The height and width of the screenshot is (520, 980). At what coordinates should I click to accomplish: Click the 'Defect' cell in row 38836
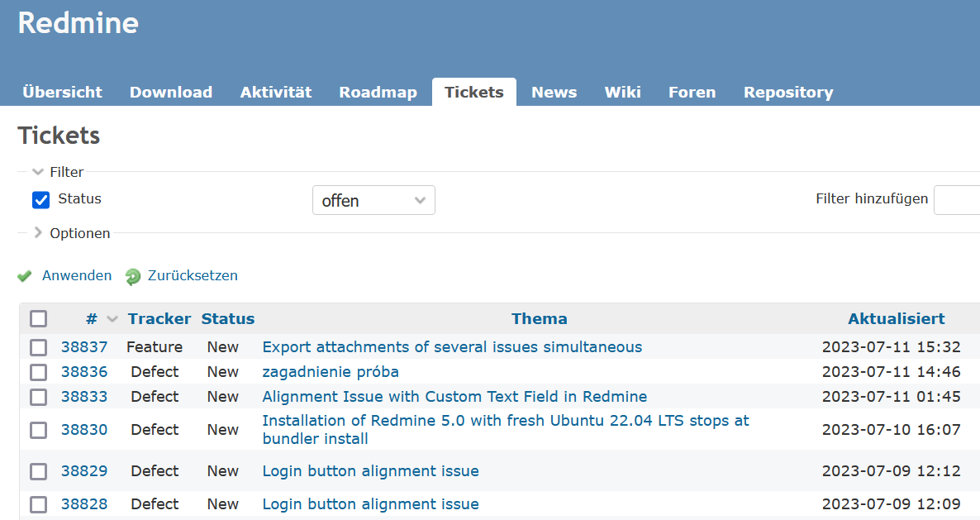coord(155,372)
